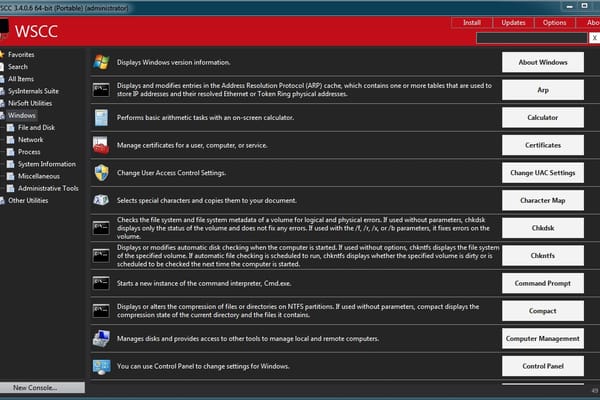Image resolution: width=600 pixels, height=400 pixels.
Task: Click the Computer Management icon
Action: click(x=101, y=338)
